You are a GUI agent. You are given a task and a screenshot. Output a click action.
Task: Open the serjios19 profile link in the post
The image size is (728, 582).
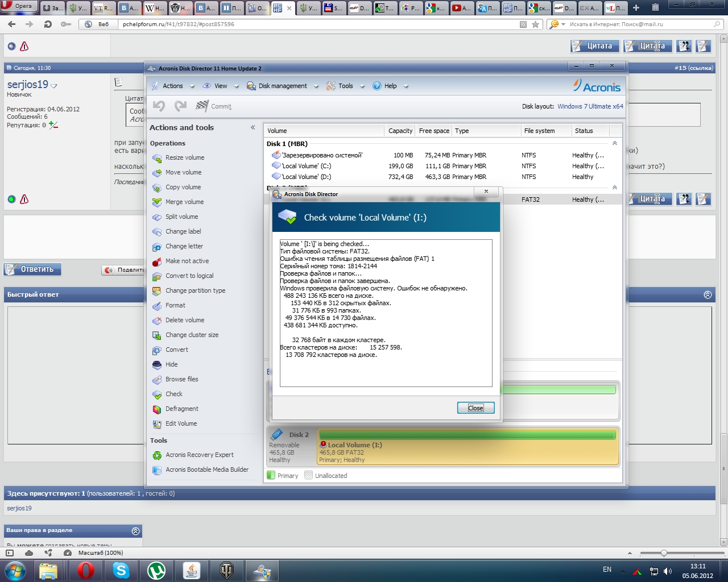click(x=28, y=85)
